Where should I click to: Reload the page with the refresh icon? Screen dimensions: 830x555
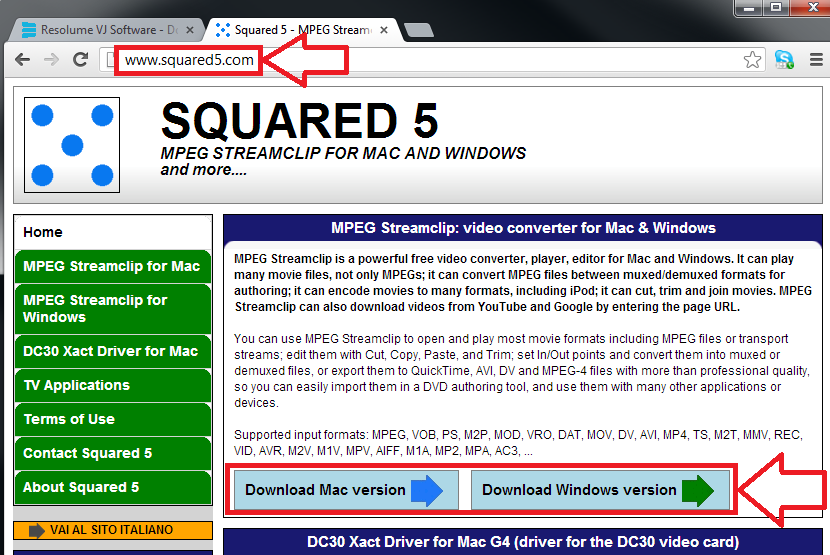click(80, 59)
